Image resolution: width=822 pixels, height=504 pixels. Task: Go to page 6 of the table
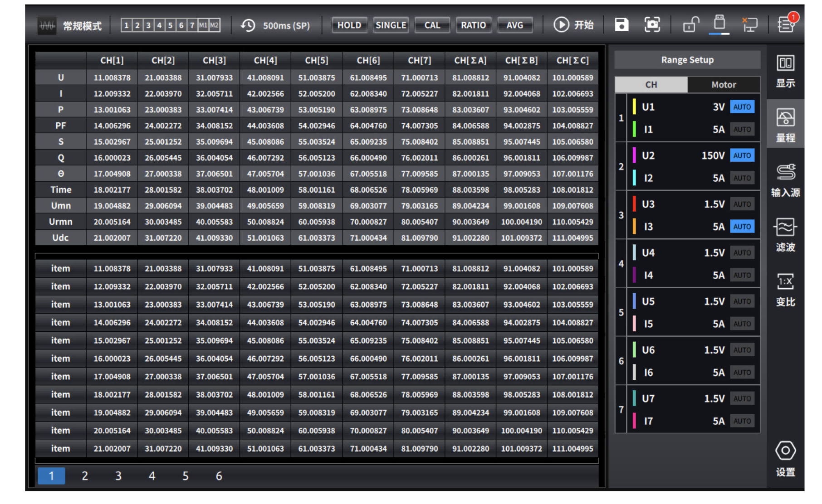[219, 476]
